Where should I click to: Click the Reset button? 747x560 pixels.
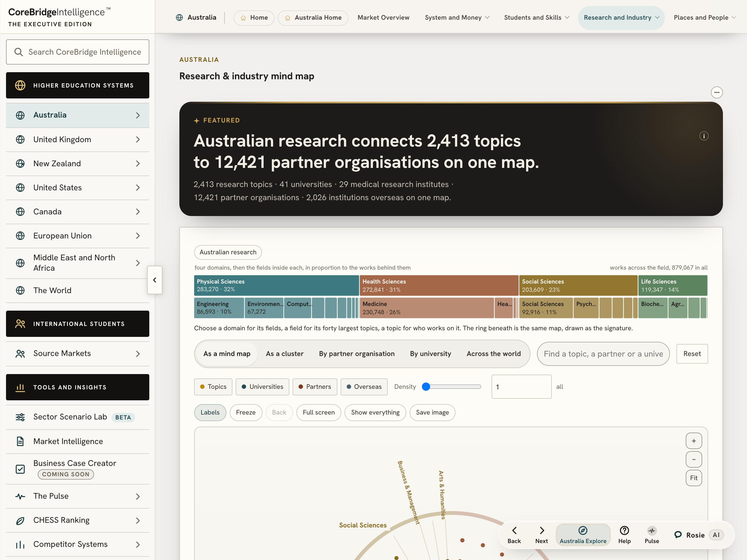click(x=692, y=354)
